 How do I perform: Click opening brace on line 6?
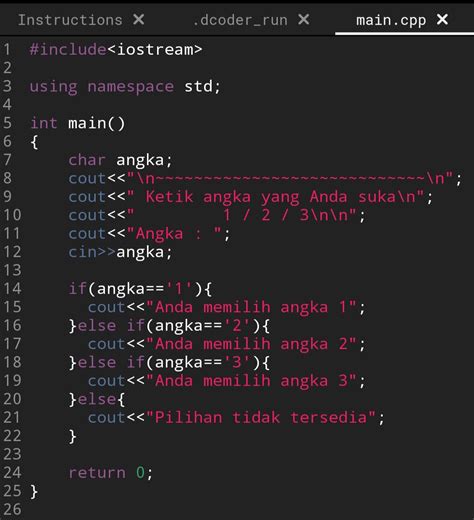point(34,142)
